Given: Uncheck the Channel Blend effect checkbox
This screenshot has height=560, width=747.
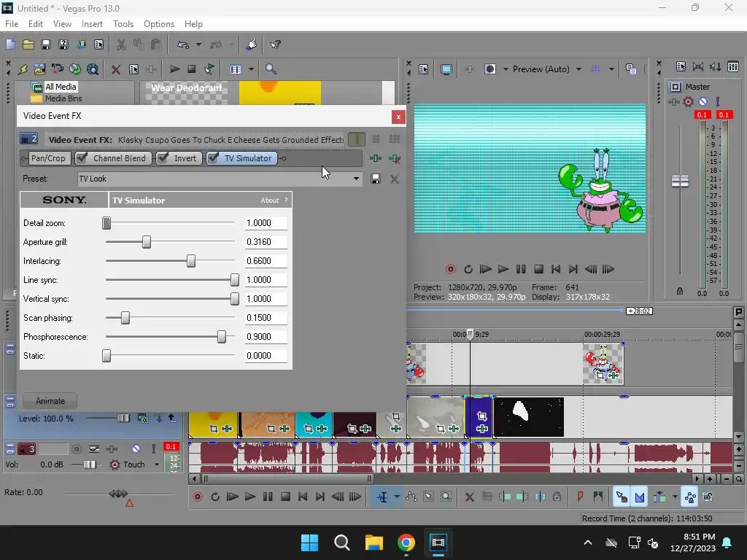Looking at the screenshot, I should 82,158.
